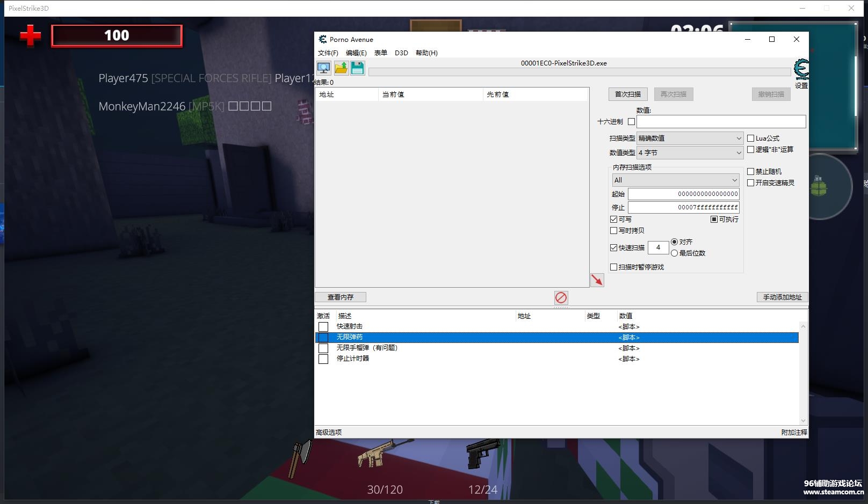
Task: Click the open file folder icon
Action: point(341,68)
